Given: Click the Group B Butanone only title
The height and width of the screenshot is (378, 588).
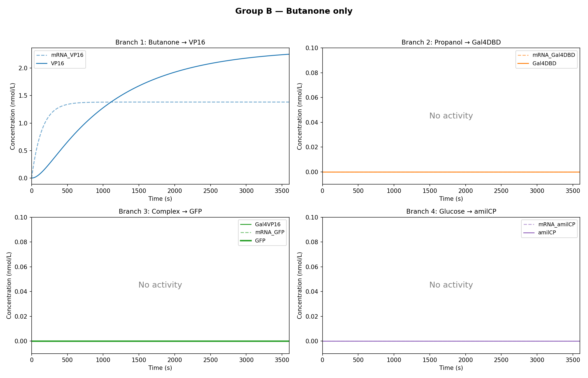Looking at the screenshot, I should tap(294, 11).
